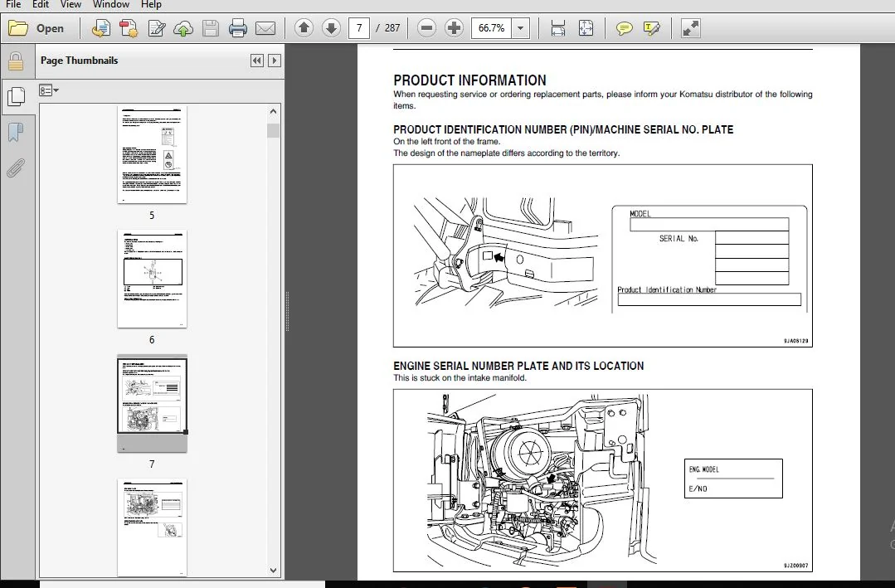Viewport: 895px width, 588px height.
Task: Select the thumbnail below page 7
Action: click(x=152, y=527)
